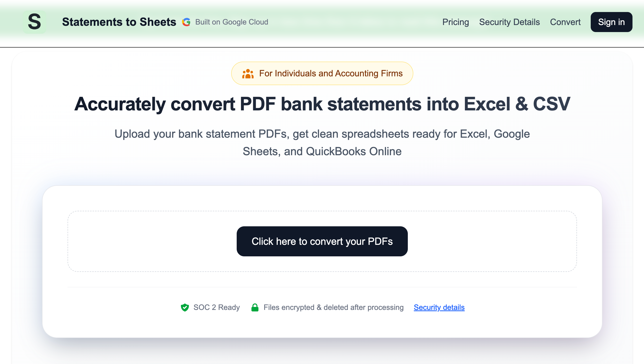The width and height of the screenshot is (644, 364).
Task: Click the Statements to Sheets brand title
Action: [x=119, y=22]
